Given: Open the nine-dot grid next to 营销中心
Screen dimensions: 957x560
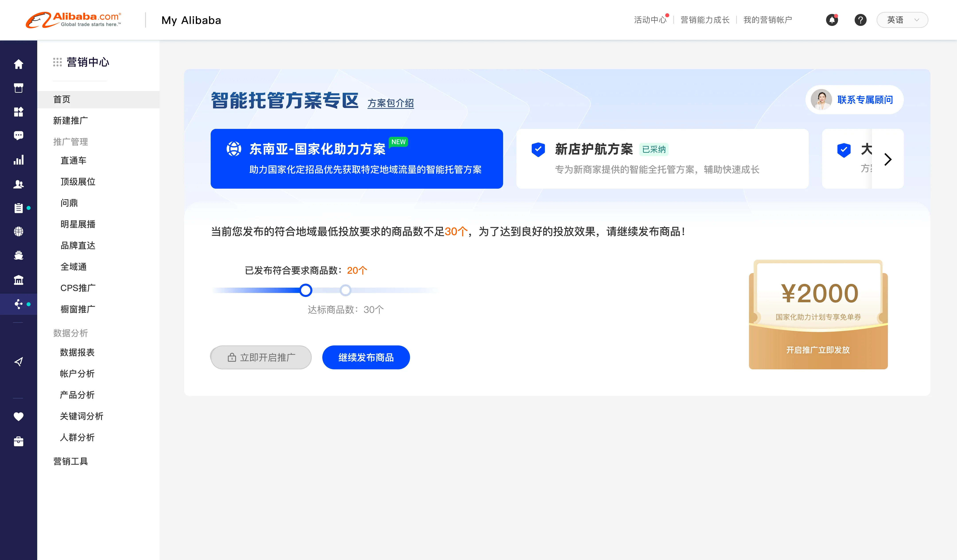Looking at the screenshot, I should pyautogui.click(x=57, y=62).
